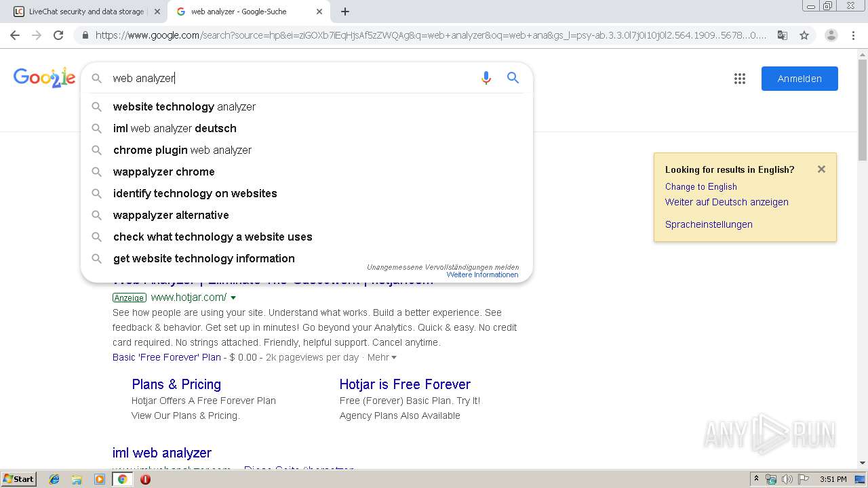Open media player from taskbar

100,479
